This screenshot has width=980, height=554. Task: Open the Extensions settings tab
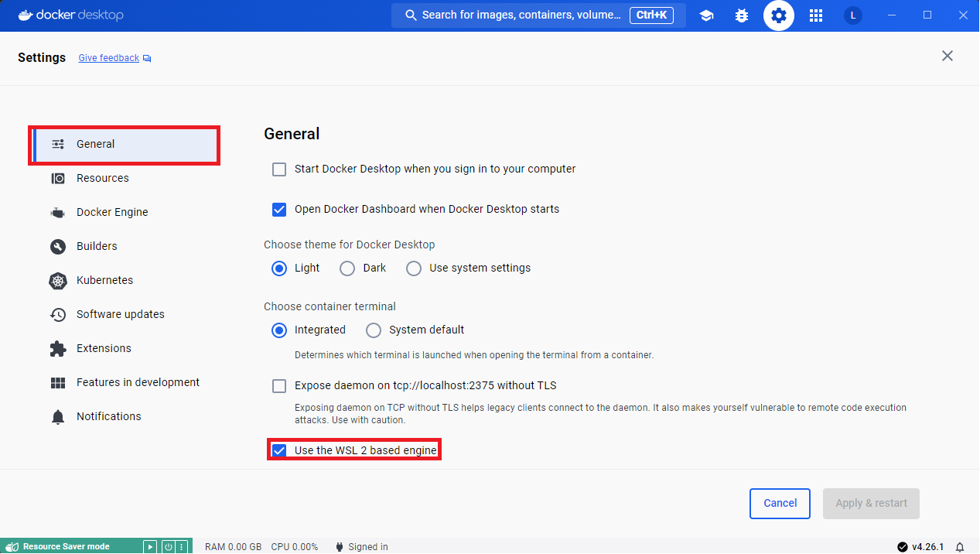point(125,348)
